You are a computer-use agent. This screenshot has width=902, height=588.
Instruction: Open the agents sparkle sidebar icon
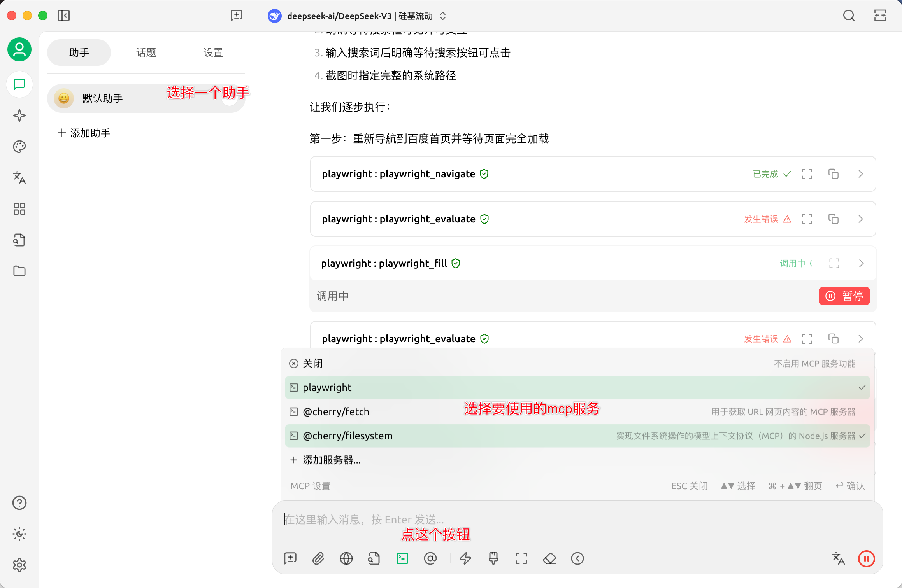[x=19, y=115]
